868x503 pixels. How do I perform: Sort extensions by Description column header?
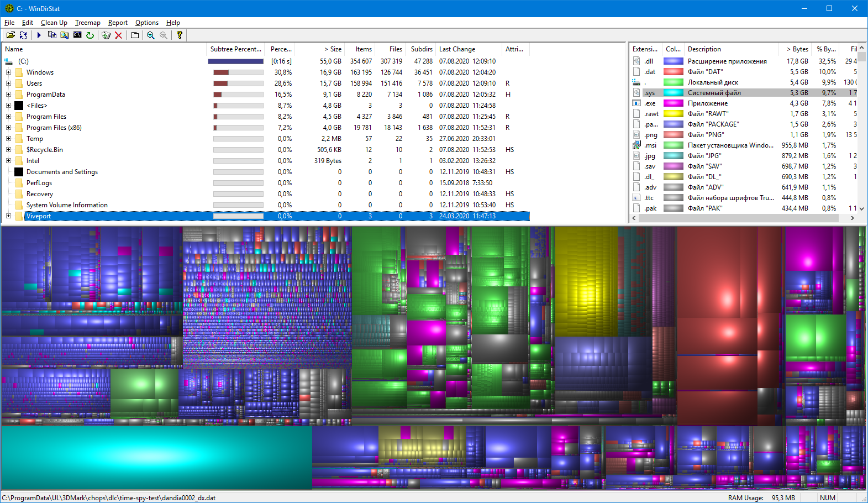click(732, 49)
